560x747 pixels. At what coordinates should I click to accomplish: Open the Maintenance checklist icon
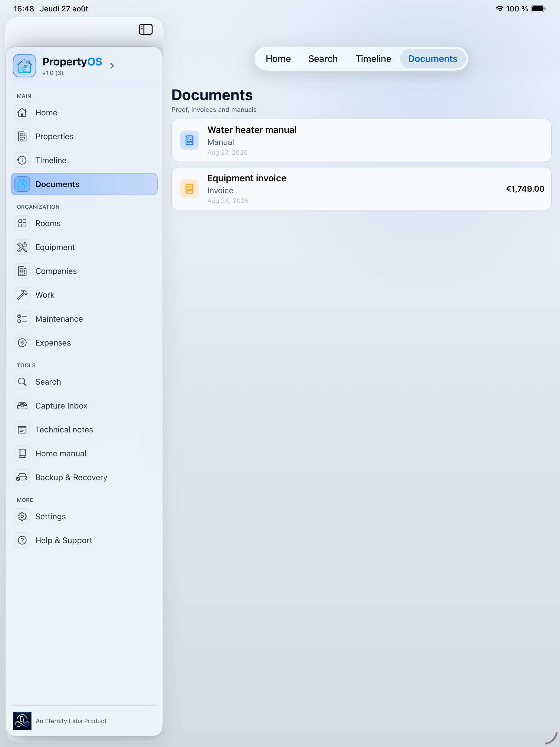22,319
